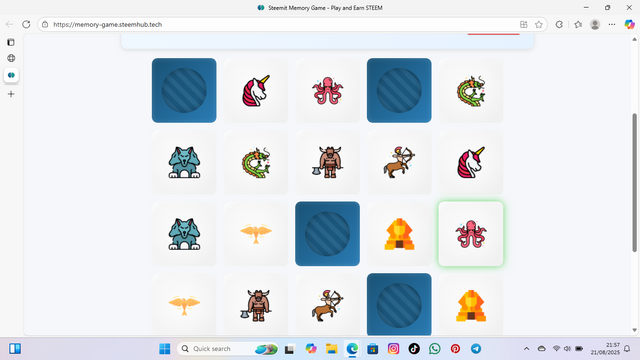Open Telegram from the taskbar
The image size is (640, 360).
476,349
